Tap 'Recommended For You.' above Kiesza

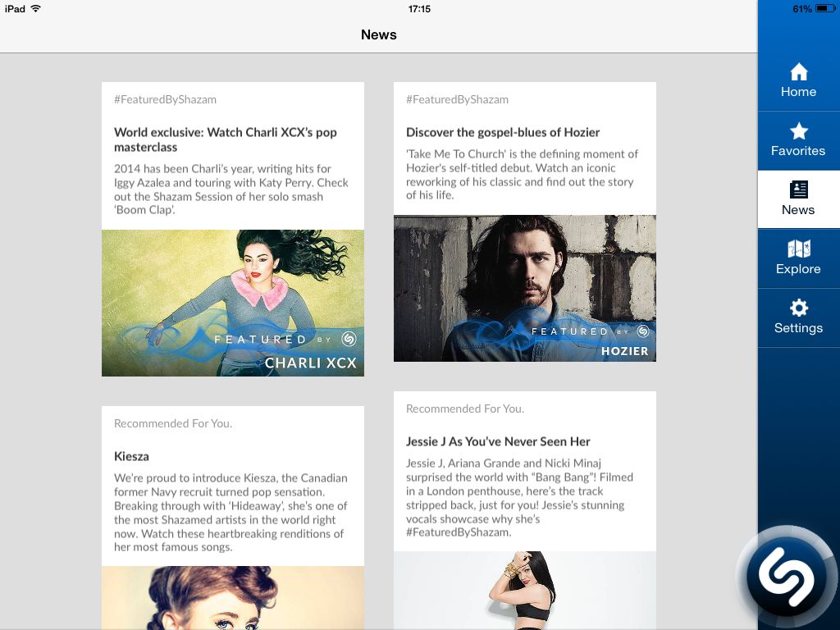[x=173, y=423]
